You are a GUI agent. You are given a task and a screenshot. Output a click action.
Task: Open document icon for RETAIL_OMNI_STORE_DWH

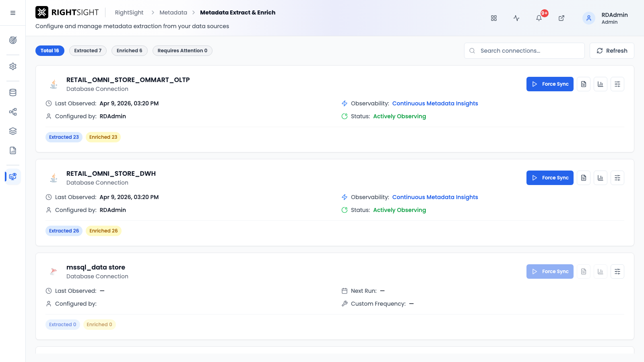click(584, 178)
